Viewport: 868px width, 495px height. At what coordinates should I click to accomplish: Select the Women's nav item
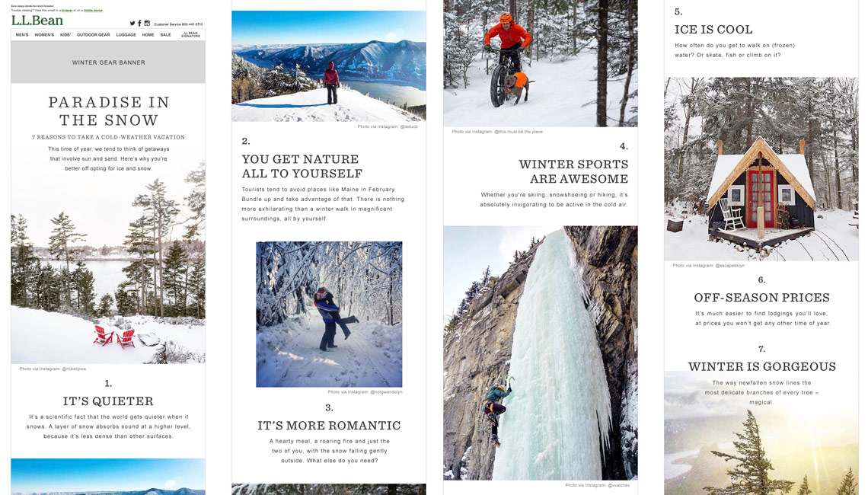44,35
